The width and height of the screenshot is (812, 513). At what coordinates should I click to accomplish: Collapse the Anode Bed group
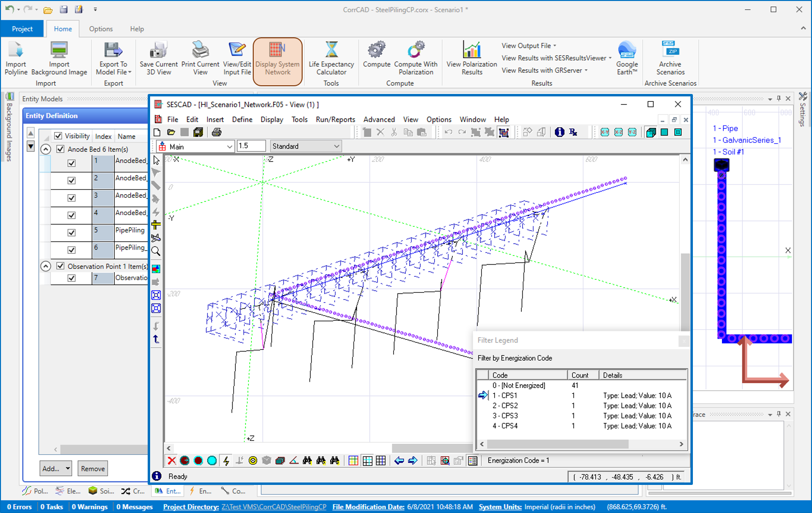click(x=46, y=149)
